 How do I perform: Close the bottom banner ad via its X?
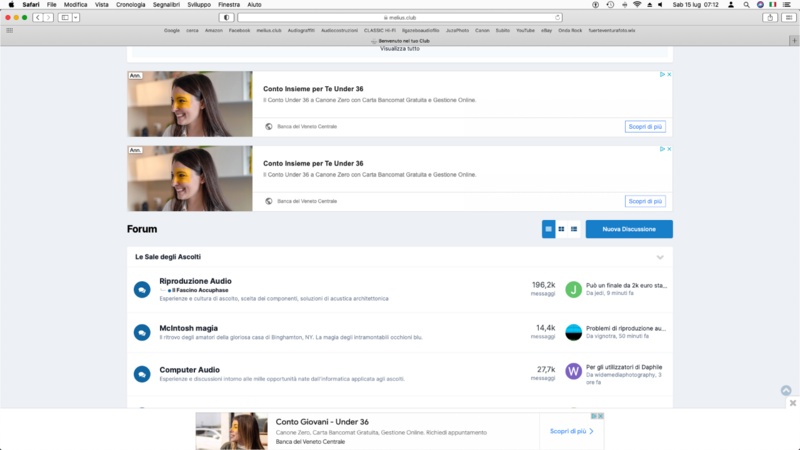600,416
